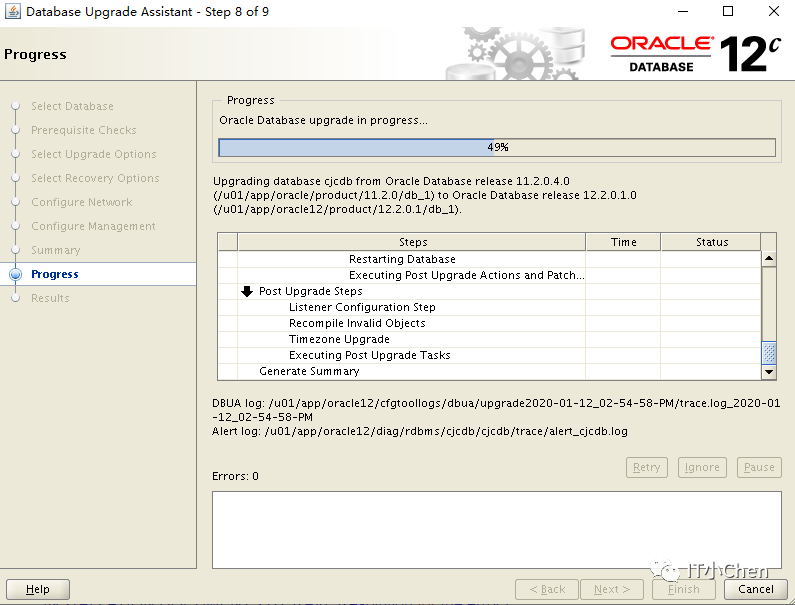Click the empty errors text area
This screenshot has width=795, height=605.
pos(497,529)
